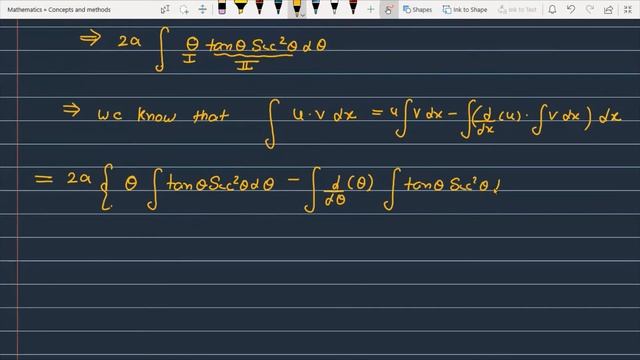
Task: Select the last red pen in the row
Action: pos(353,8)
